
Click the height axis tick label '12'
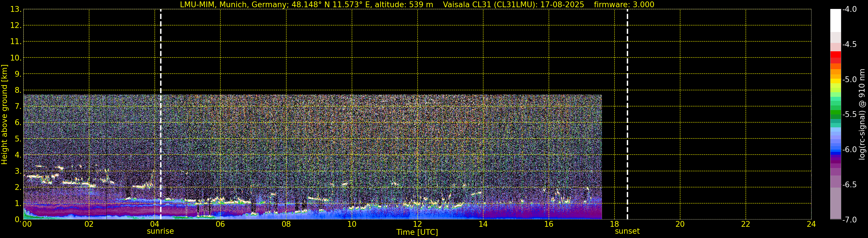point(16,25)
